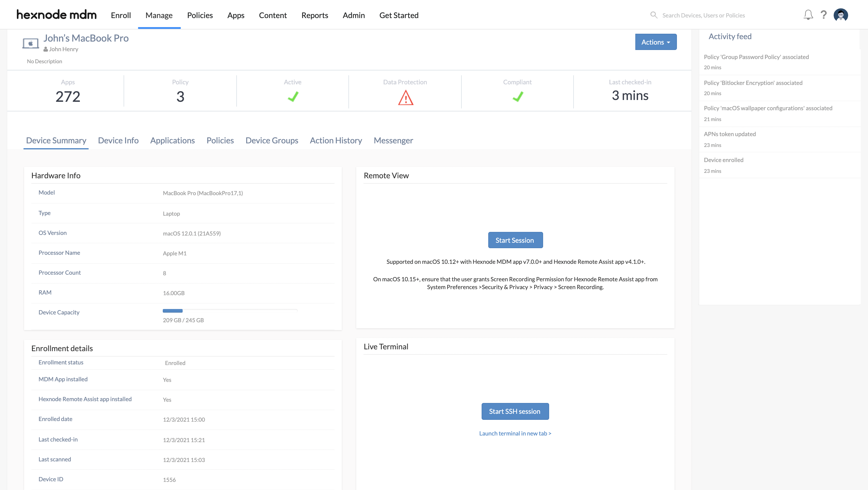The height and width of the screenshot is (490, 868).
Task: Switch to the Device Info tab
Action: tap(118, 140)
